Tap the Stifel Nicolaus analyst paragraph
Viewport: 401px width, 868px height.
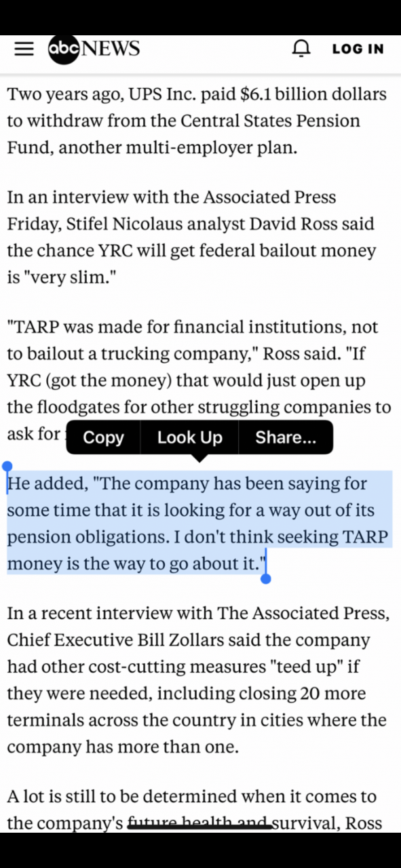191,237
